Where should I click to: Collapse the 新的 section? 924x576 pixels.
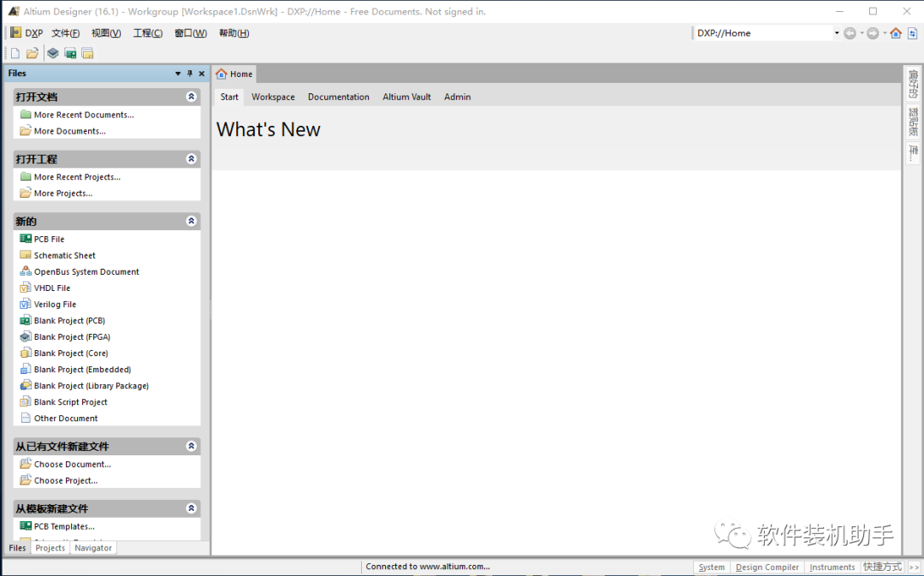[x=191, y=221]
